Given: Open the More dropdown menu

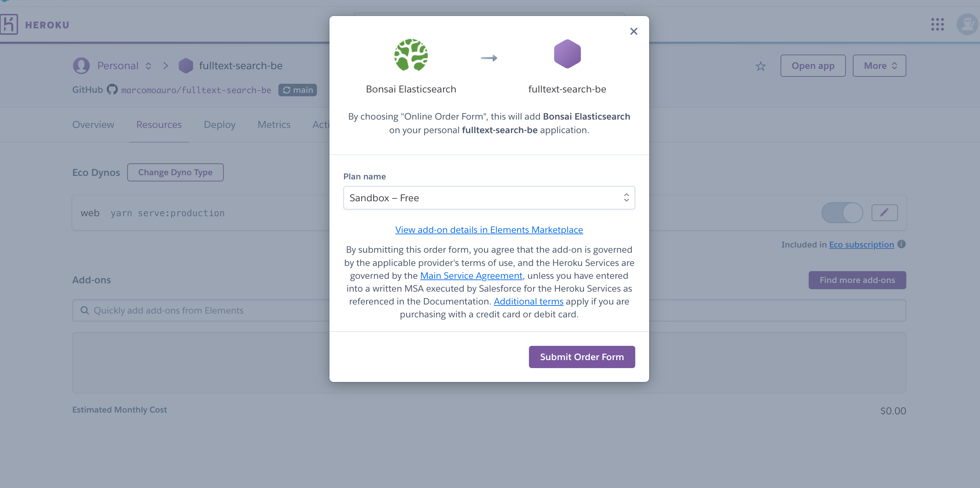Looking at the screenshot, I should (x=879, y=65).
